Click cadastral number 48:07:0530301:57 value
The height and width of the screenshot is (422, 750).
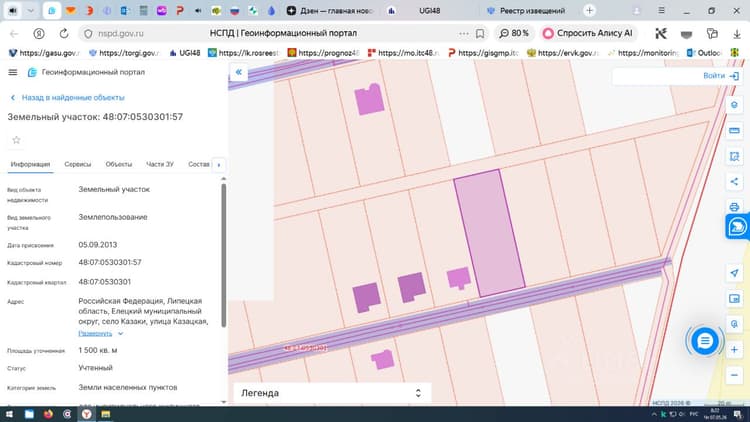[110, 262]
